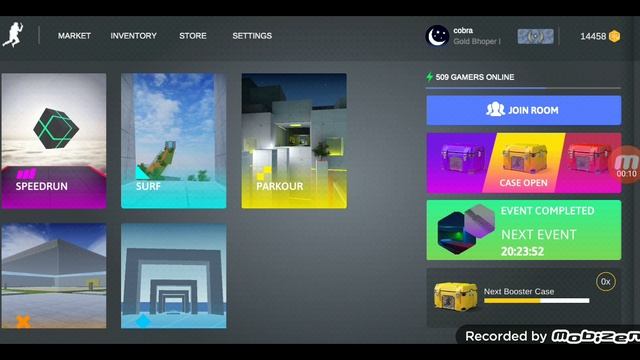Screen dimensions: 640x360
Task: Open the Inventory menu
Action: (x=133, y=36)
